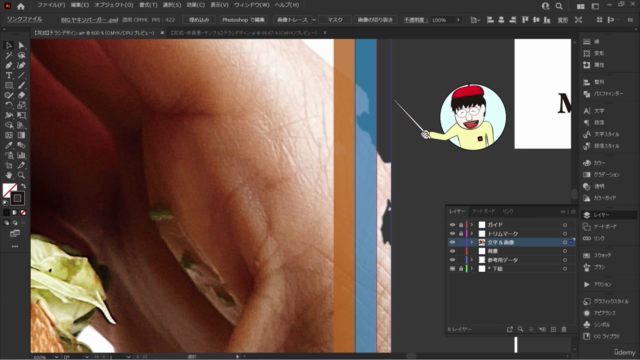Expand the 文字＆画像 layer
The image size is (640, 360).
[x=472, y=242]
